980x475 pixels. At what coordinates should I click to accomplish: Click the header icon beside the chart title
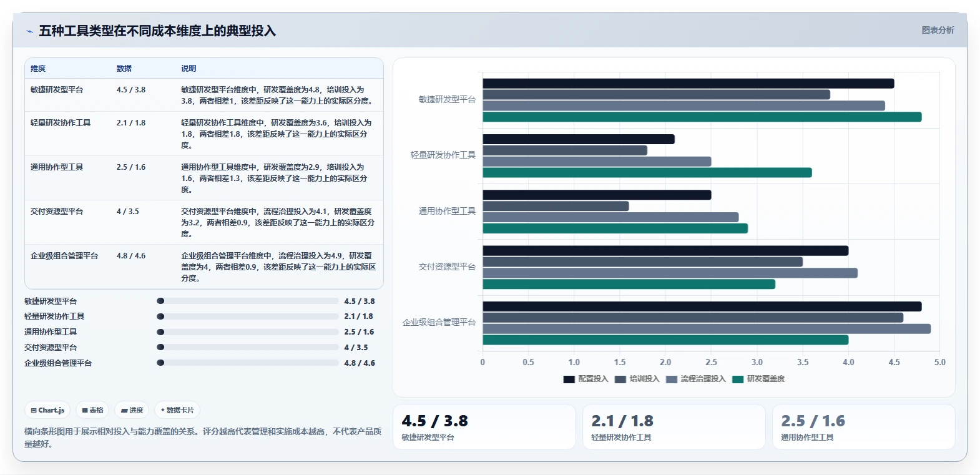tap(29, 31)
